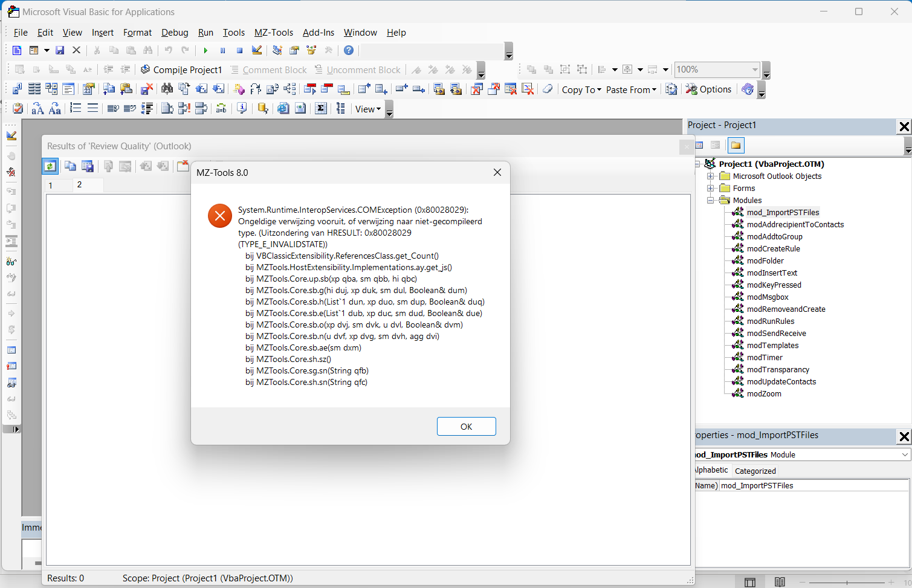Click the Locals Window icon in Debug toolbar
This screenshot has width=912, height=588.
11,350
